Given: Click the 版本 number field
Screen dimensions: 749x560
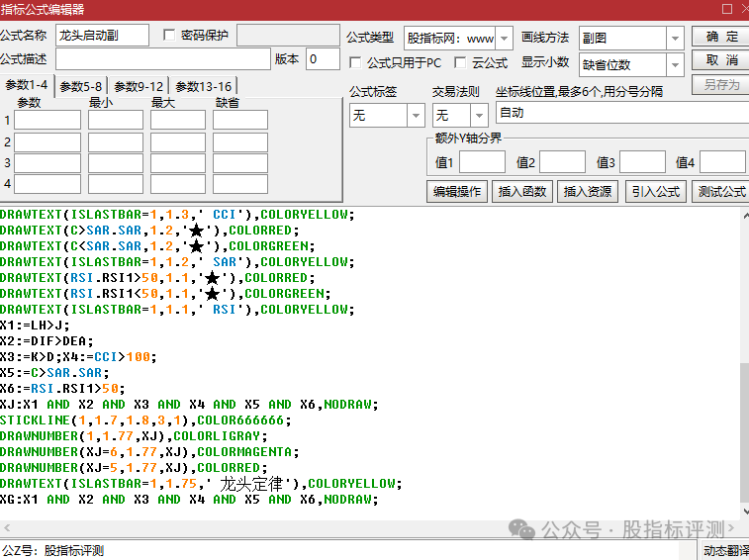Looking at the screenshot, I should click(x=323, y=58).
